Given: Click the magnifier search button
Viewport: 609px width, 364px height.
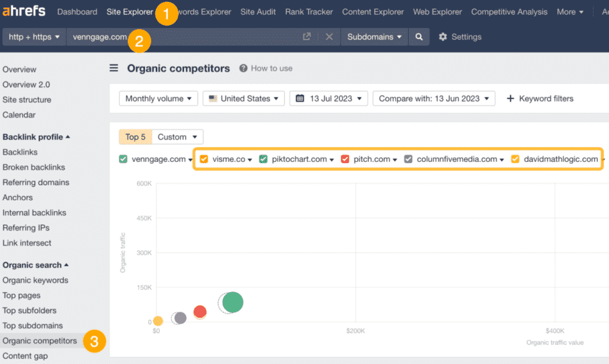Looking at the screenshot, I should pyautogui.click(x=419, y=37).
